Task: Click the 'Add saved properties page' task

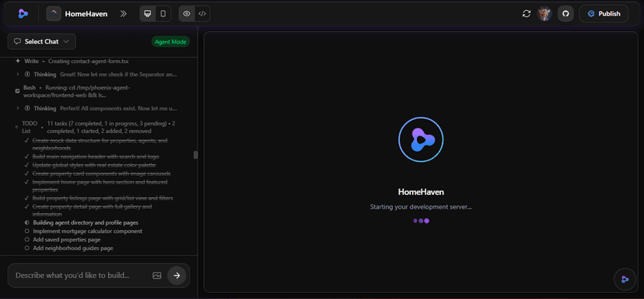Action: pos(67,239)
